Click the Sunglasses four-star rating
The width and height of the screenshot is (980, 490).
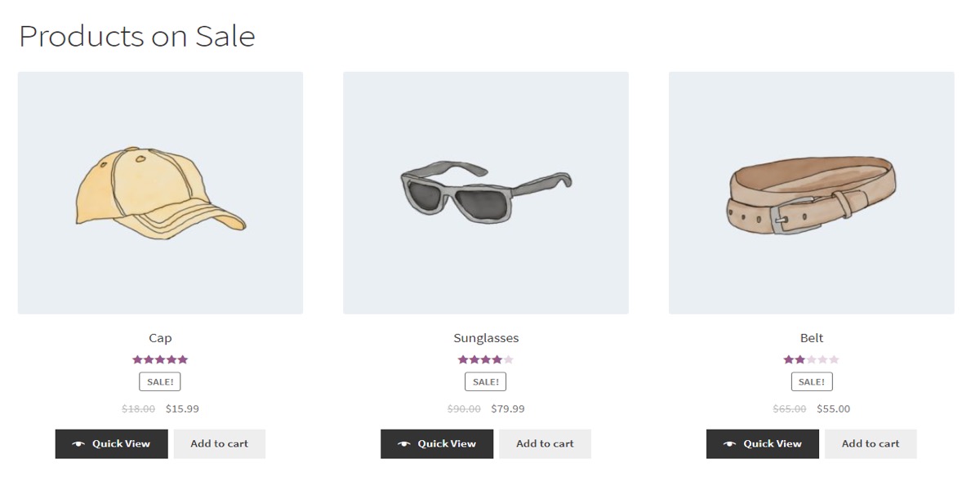[x=485, y=359]
